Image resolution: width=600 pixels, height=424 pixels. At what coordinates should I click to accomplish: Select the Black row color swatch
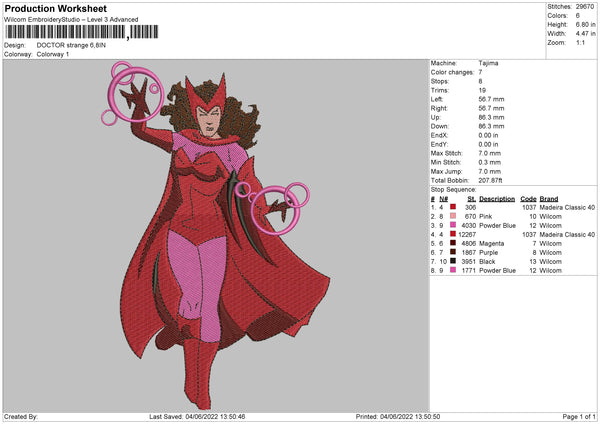pos(453,261)
